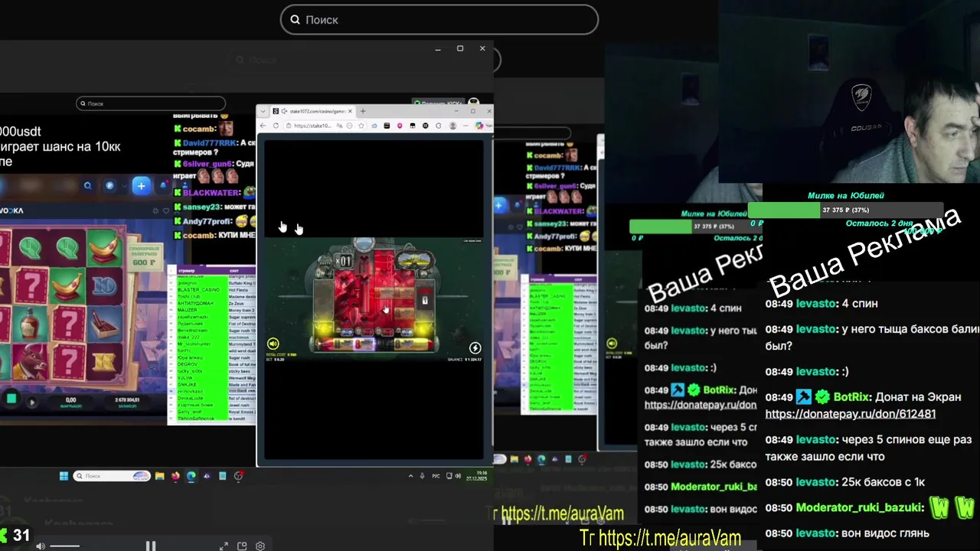Image resolution: width=980 pixels, height=551 pixels.
Task: Click the search field in the left stream window
Action: tap(151, 103)
